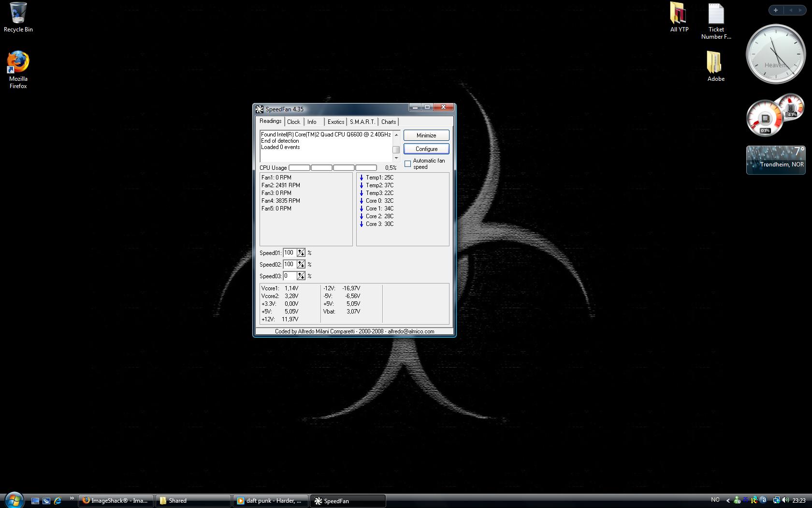The image size is (812, 508).
Task: Enable the Automatic fan speed checkbox
Action: pyautogui.click(x=408, y=164)
